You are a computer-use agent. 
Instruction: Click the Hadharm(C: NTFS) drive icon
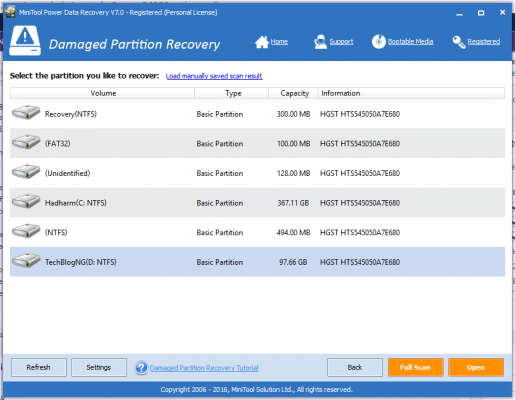(26, 202)
